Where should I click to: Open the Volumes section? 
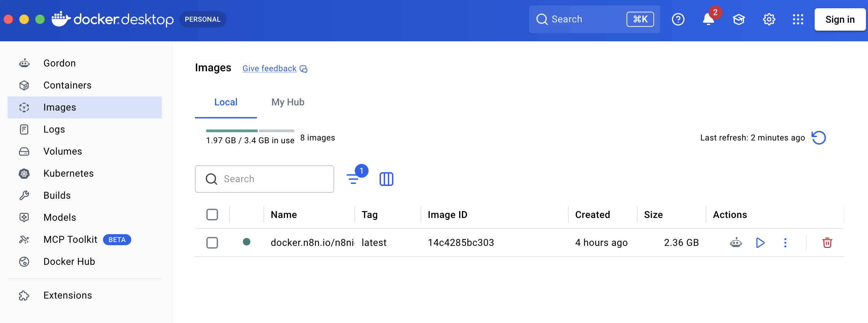pyautogui.click(x=84, y=152)
